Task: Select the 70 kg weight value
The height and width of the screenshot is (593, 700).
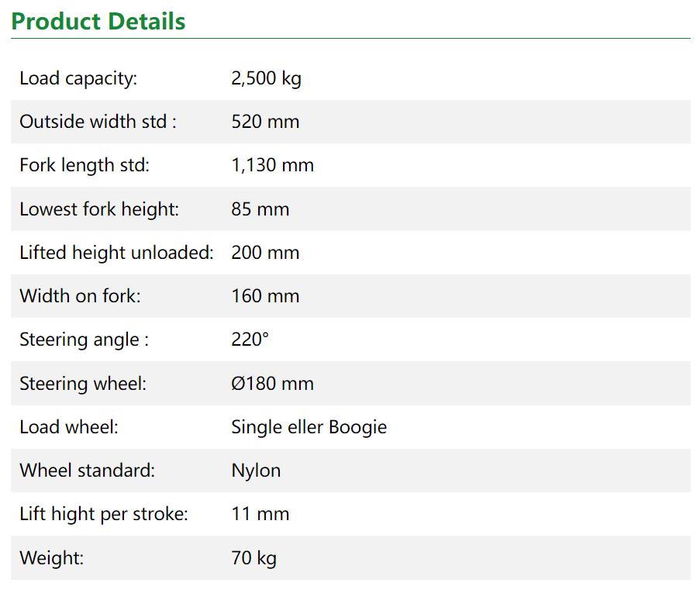Action: [x=253, y=557]
